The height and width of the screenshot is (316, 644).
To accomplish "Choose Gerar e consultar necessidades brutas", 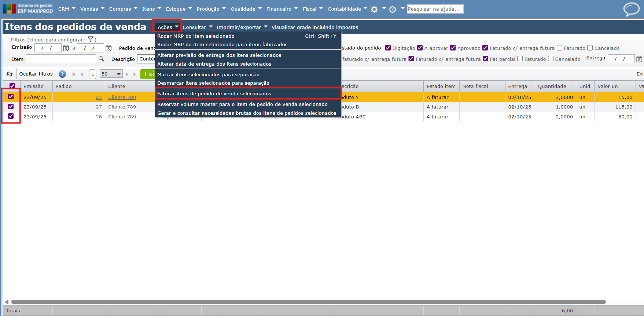I will pyautogui.click(x=248, y=113).
